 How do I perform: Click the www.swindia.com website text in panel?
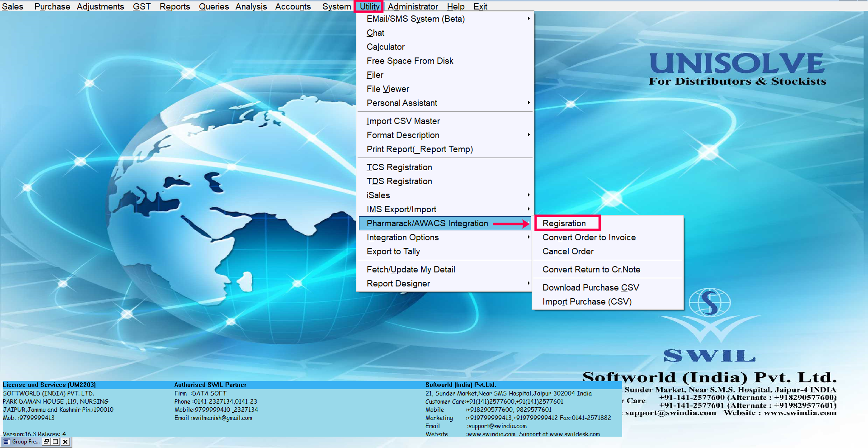click(491, 434)
